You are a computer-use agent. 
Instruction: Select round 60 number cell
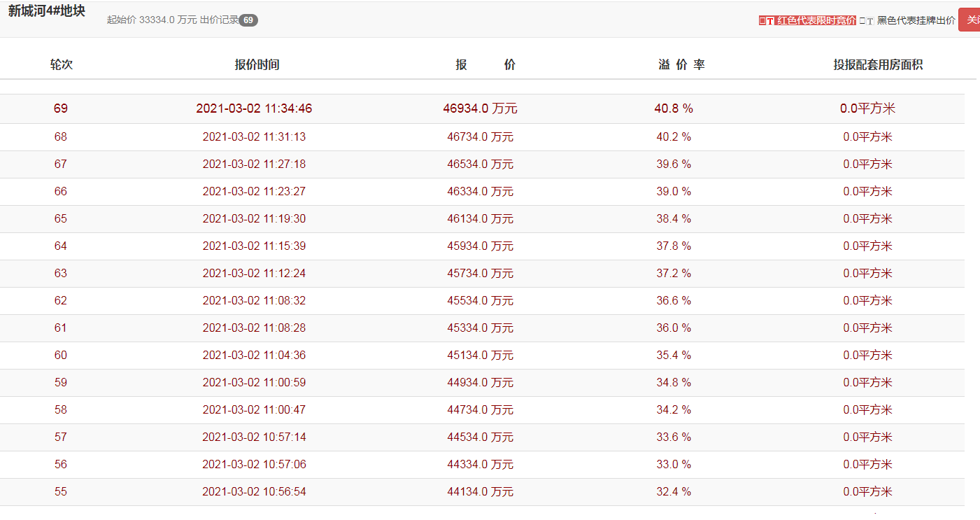[x=61, y=355]
